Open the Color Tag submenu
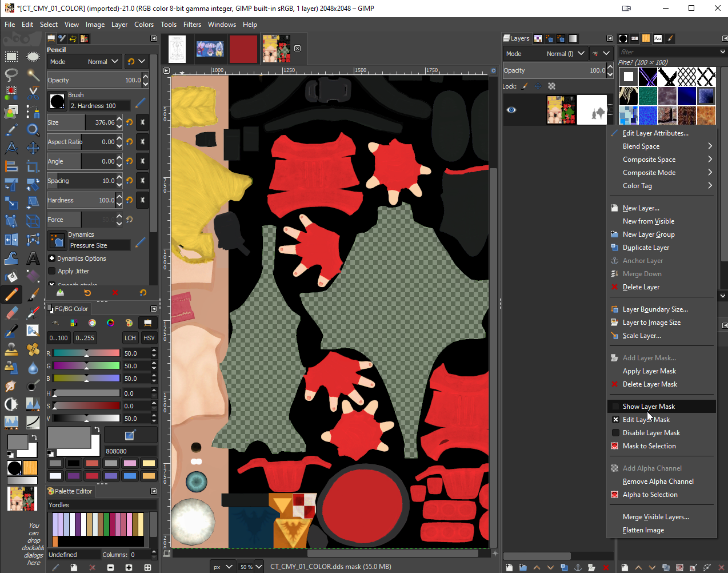 click(661, 186)
